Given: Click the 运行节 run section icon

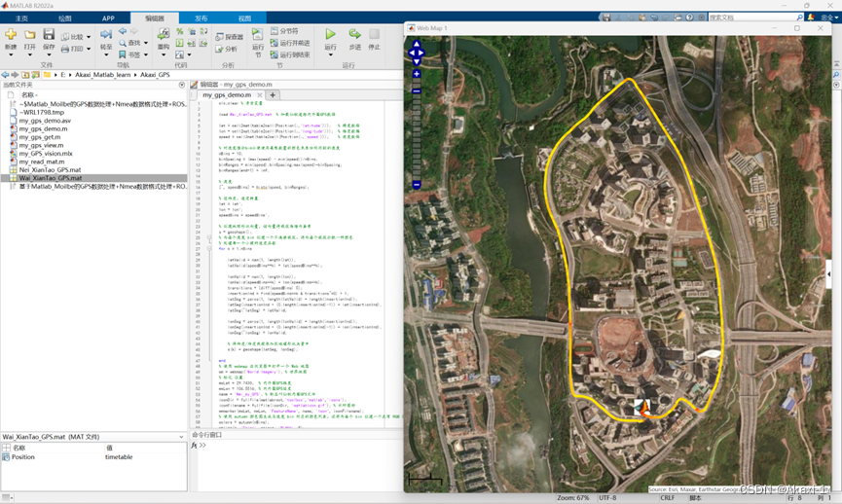Looking at the screenshot, I should pyautogui.click(x=258, y=34).
